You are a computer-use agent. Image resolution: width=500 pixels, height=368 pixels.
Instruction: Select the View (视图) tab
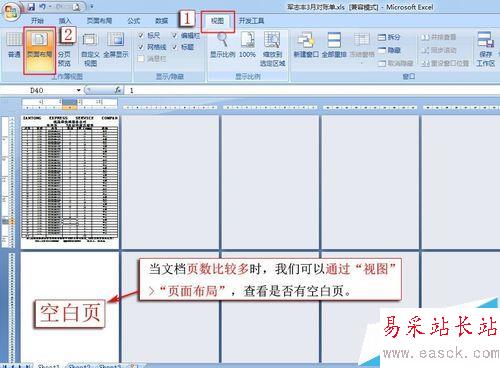pos(217,21)
